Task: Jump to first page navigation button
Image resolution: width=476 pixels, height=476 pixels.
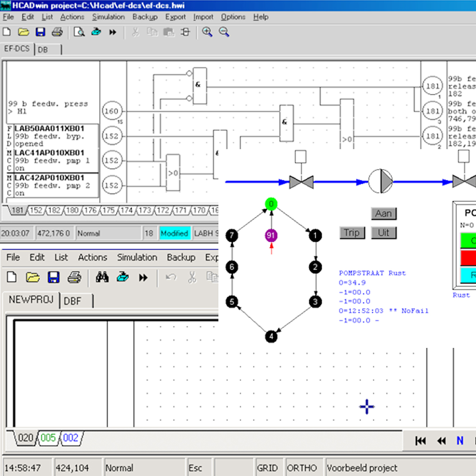Action: (x=421, y=441)
